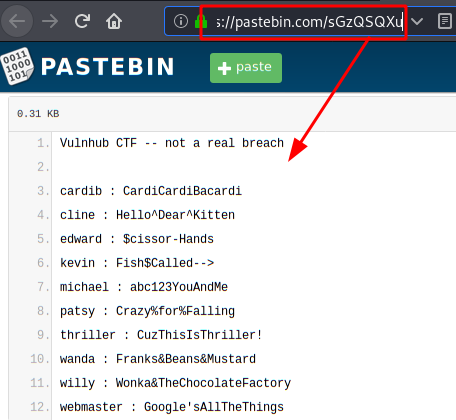Screen dimensions: 456x420
Task: Reload the page with the refresh icon
Action: (x=82, y=21)
